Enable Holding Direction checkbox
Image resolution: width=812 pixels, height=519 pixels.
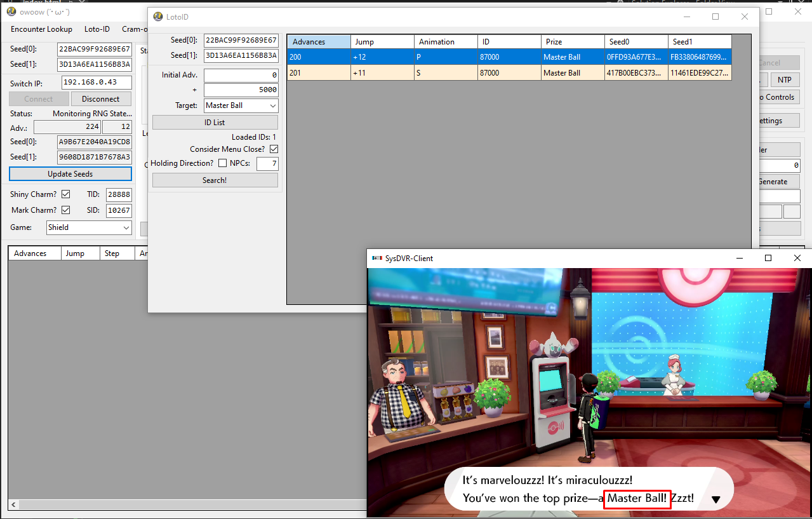[x=222, y=163]
